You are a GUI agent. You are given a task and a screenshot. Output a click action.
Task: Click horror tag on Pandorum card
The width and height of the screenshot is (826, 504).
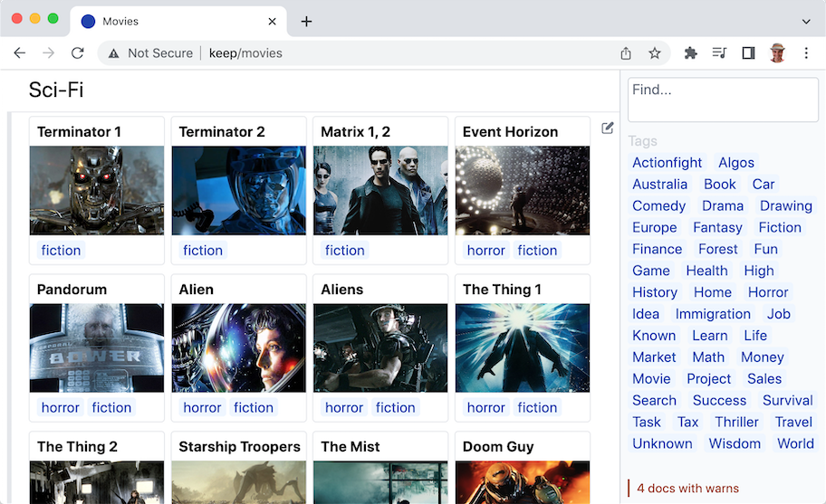click(x=60, y=408)
